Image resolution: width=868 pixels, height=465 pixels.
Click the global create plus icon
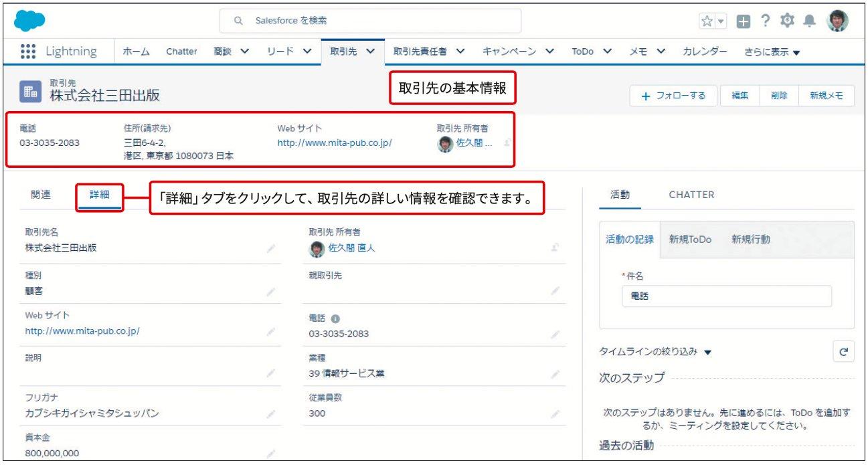744,21
